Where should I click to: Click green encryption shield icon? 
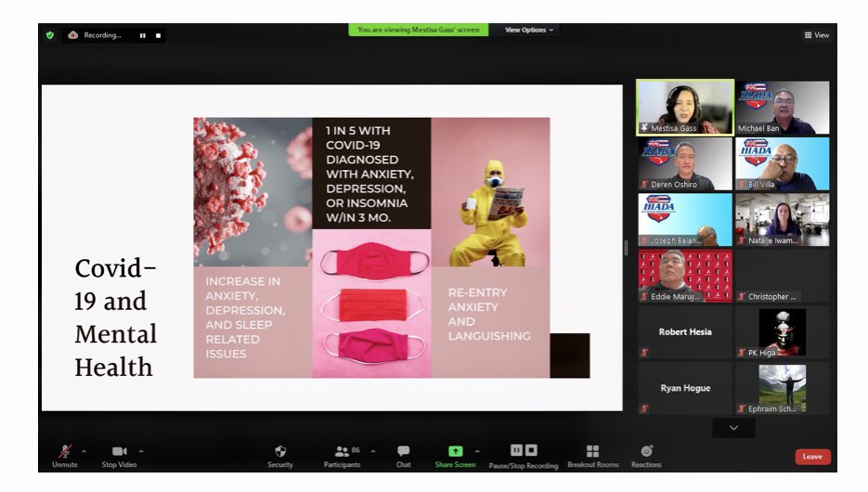click(50, 35)
